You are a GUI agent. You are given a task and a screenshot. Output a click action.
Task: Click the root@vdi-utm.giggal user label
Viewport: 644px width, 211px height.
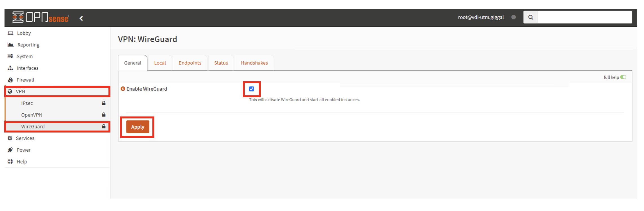tap(481, 17)
